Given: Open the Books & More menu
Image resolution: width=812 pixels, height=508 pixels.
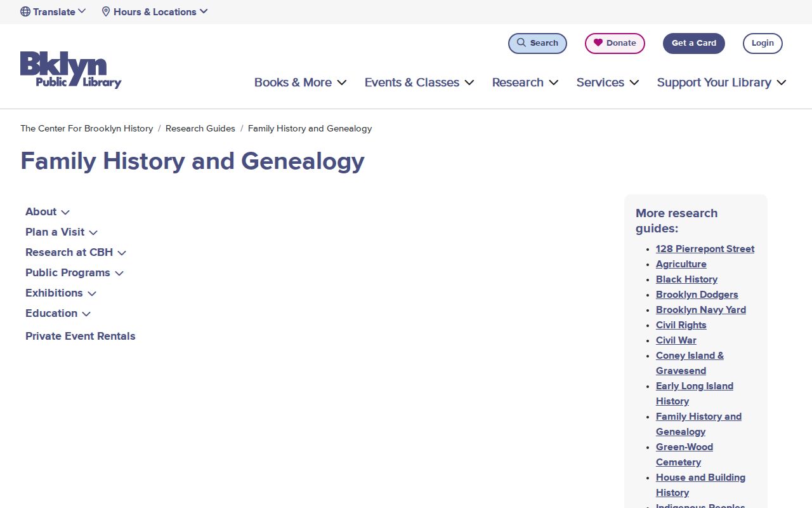Looking at the screenshot, I should pos(300,83).
